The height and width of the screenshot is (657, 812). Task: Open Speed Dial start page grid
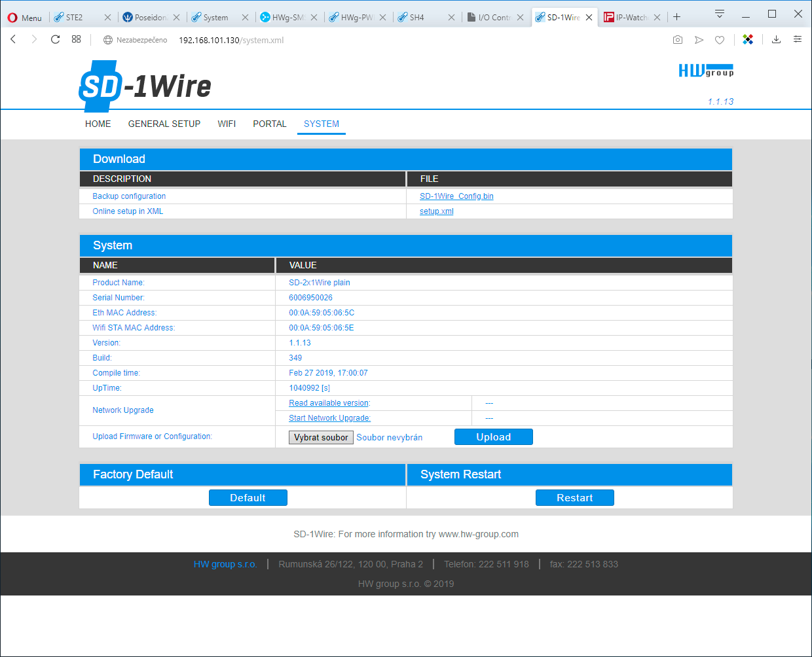[77, 39]
